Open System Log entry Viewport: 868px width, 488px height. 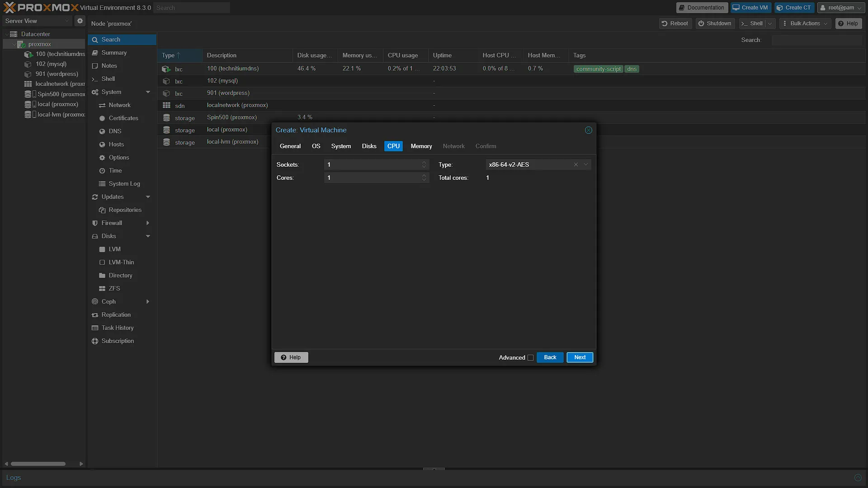click(x=122, y=184)
